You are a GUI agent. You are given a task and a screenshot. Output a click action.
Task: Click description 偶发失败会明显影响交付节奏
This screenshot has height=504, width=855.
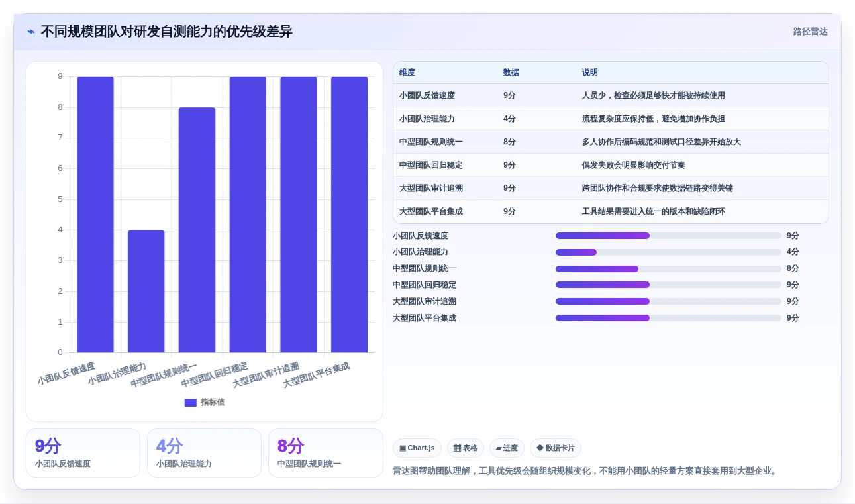[634, 165]
